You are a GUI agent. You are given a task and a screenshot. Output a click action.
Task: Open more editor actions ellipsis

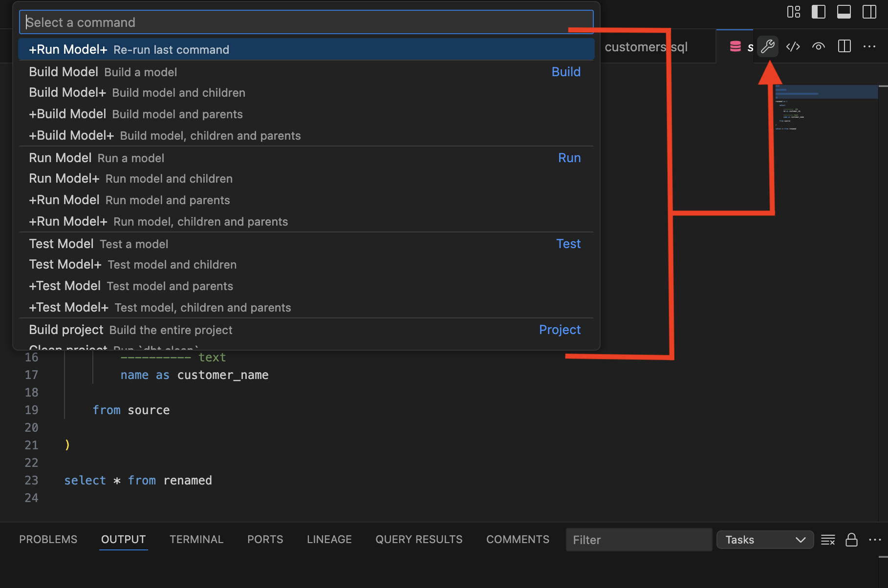click(x=870, y=46)
